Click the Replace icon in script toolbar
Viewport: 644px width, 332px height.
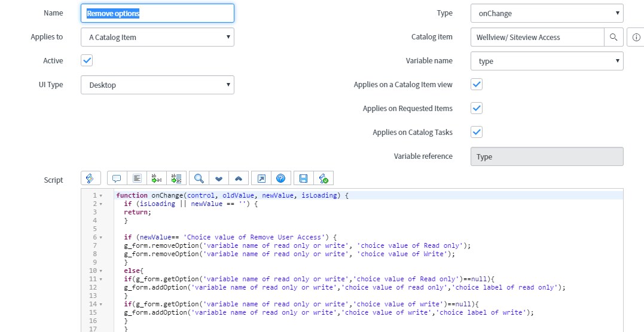point(157,178)
